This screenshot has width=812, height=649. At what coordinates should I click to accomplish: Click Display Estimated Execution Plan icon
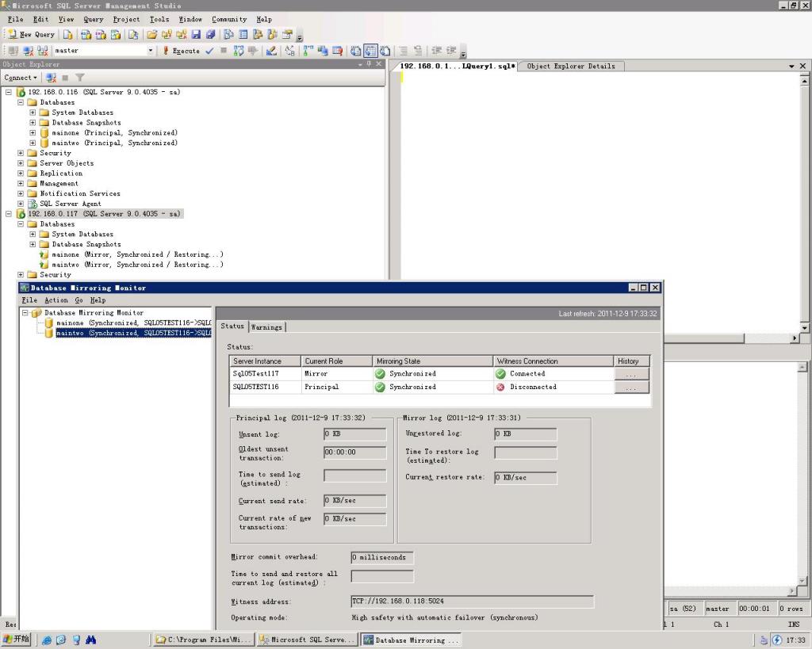click(x=238, y=51)
